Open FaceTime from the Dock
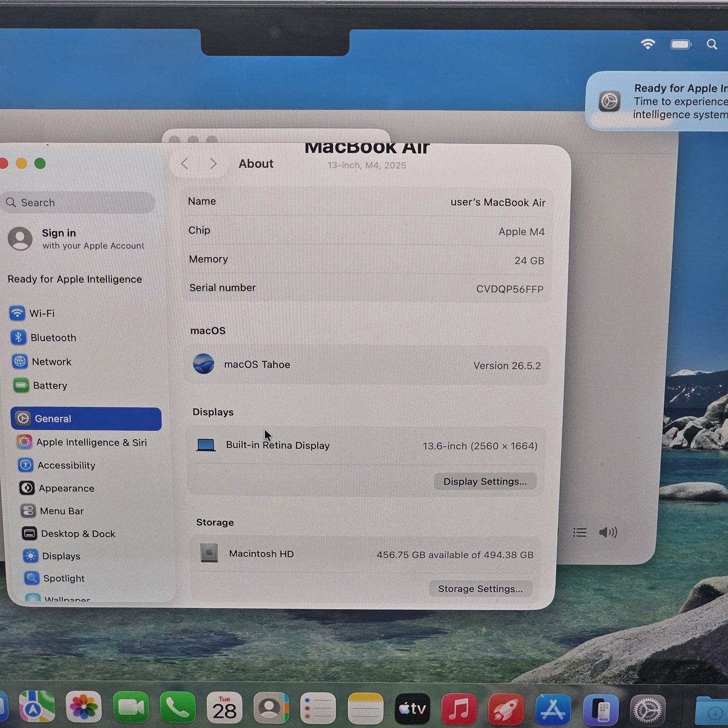The image size is (728, 728). point(131,708)
